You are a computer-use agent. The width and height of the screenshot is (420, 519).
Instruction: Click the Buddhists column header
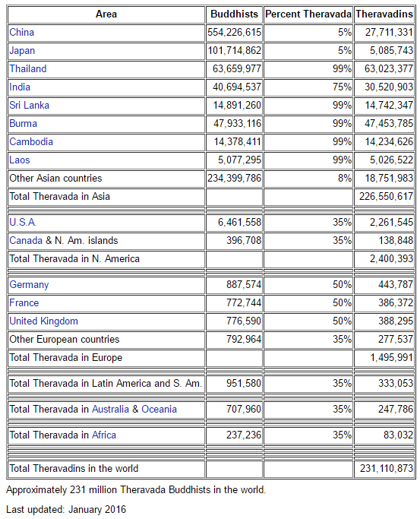(x=234, y=14)
